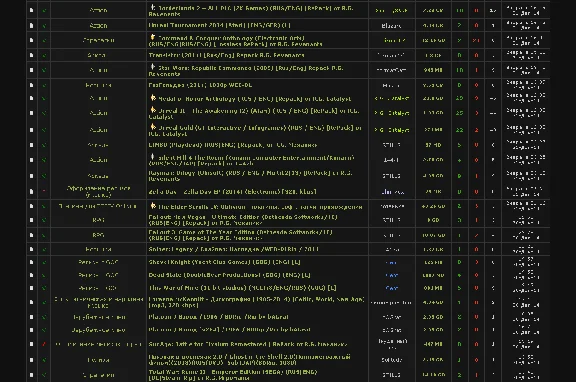
Task: Open the Unreal Tournament 2014 torrent link
Action: (219, 25)
